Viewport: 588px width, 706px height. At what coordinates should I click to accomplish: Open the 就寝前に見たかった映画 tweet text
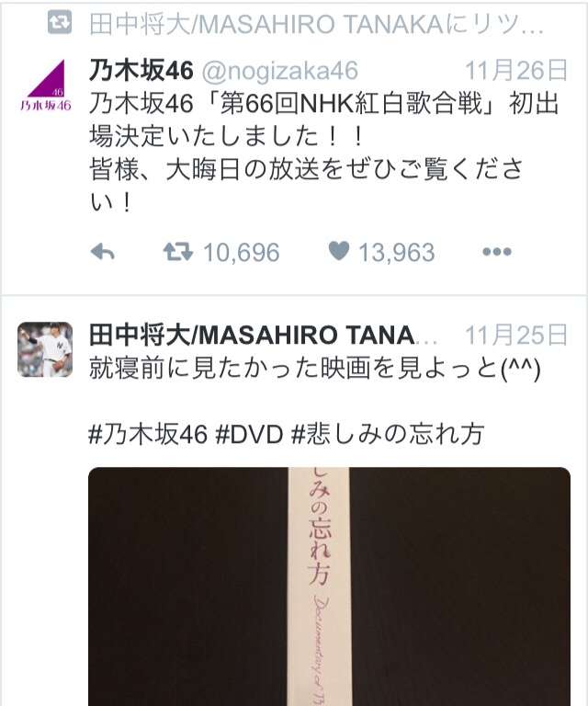tap(315, 369)
